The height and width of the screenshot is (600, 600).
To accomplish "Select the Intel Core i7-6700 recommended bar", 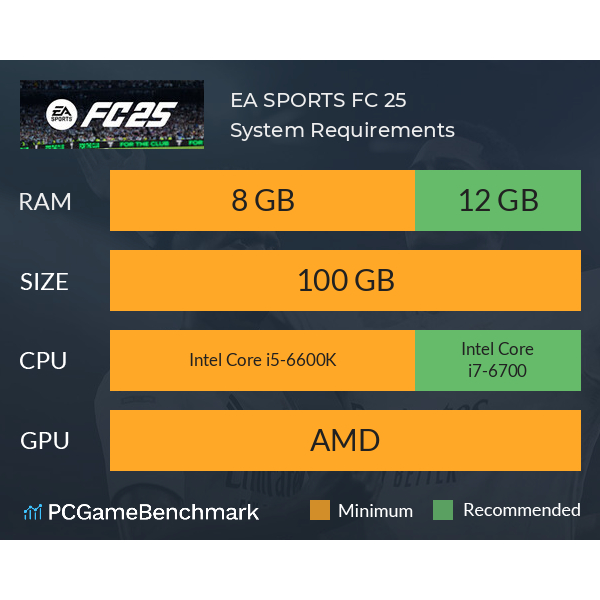I will [498, 360].
